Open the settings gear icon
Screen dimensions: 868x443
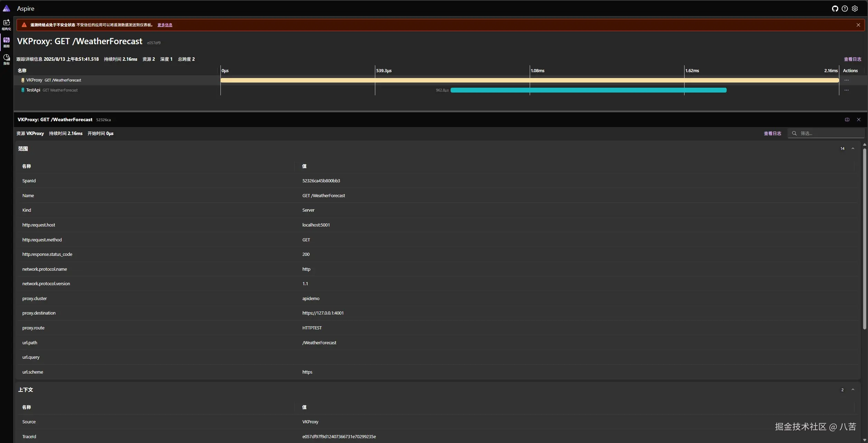pyautogui.click(x=855, y=9)
